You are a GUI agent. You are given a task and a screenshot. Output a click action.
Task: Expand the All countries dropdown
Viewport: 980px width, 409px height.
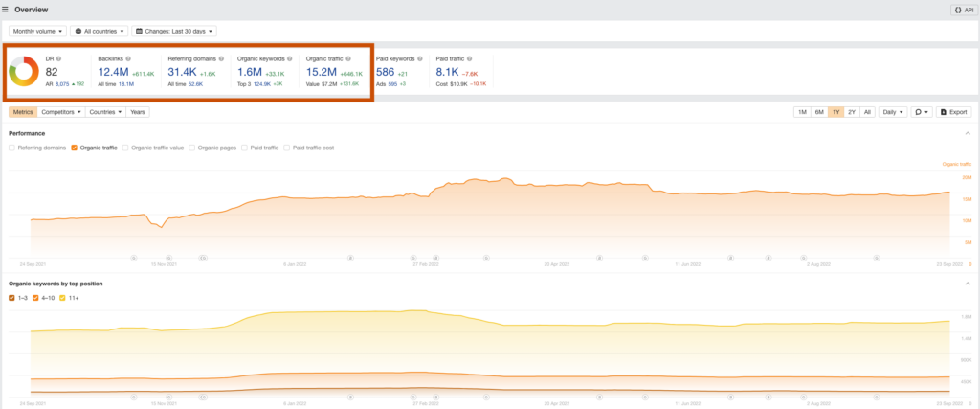100,32
